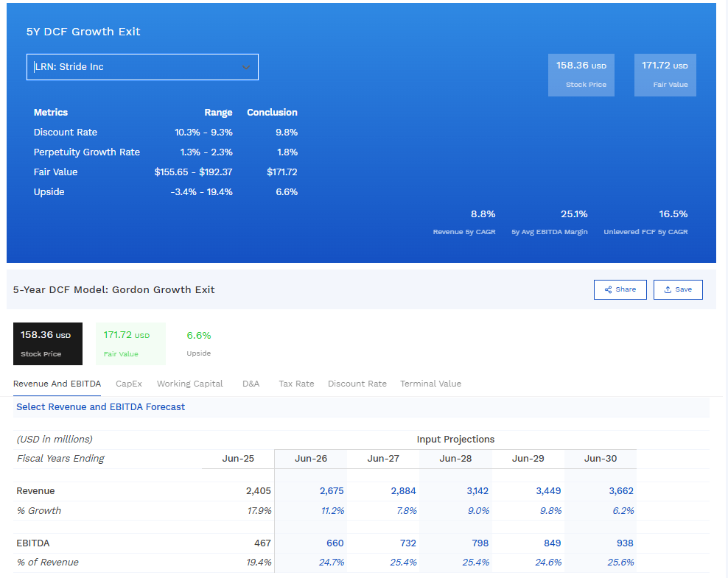Image resolution: width=728 pixels, height=578 pixels.
Task: Open the Terminal Value tab
Action: click(430, 384)
